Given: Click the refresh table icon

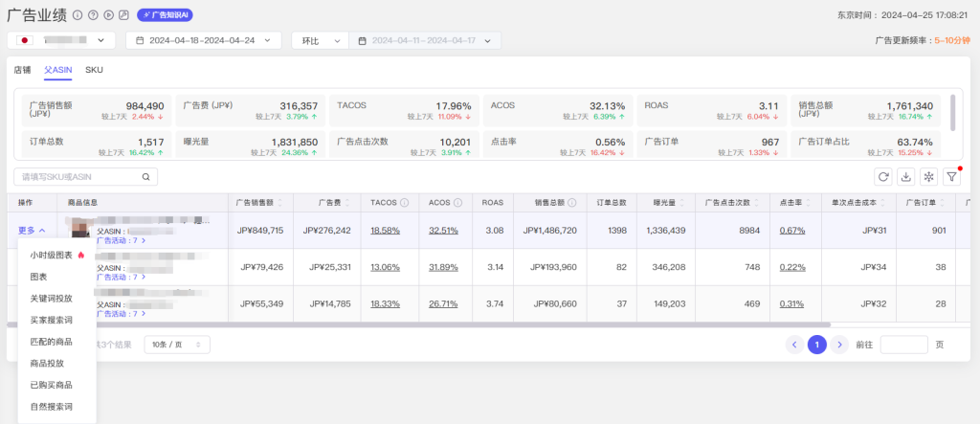Looking at the screenshot, I should click(883, 177).
